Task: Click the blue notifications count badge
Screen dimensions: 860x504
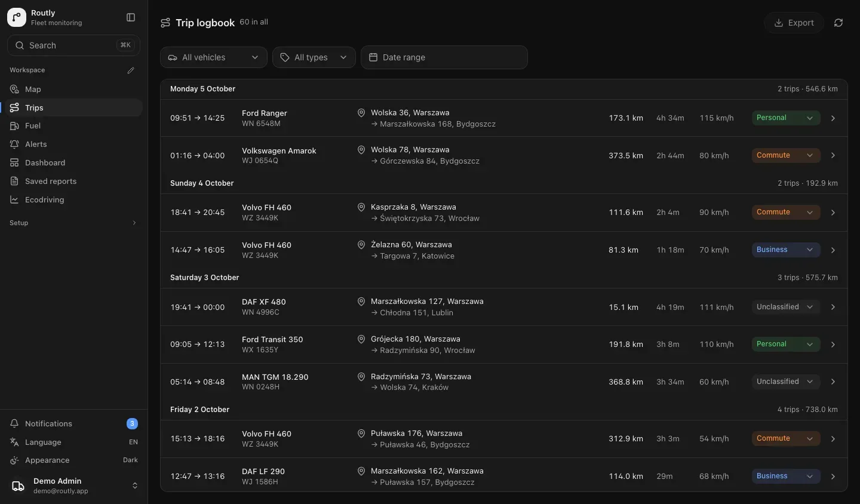Action: click(133, 423)
